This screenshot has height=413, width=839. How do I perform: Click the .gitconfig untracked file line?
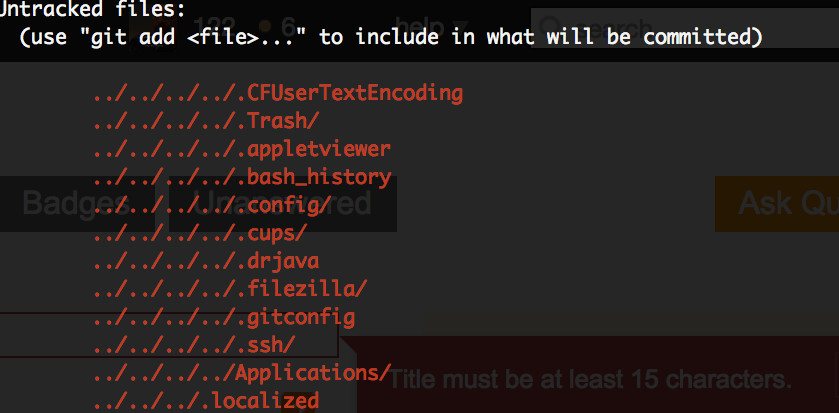click(224, 317)
